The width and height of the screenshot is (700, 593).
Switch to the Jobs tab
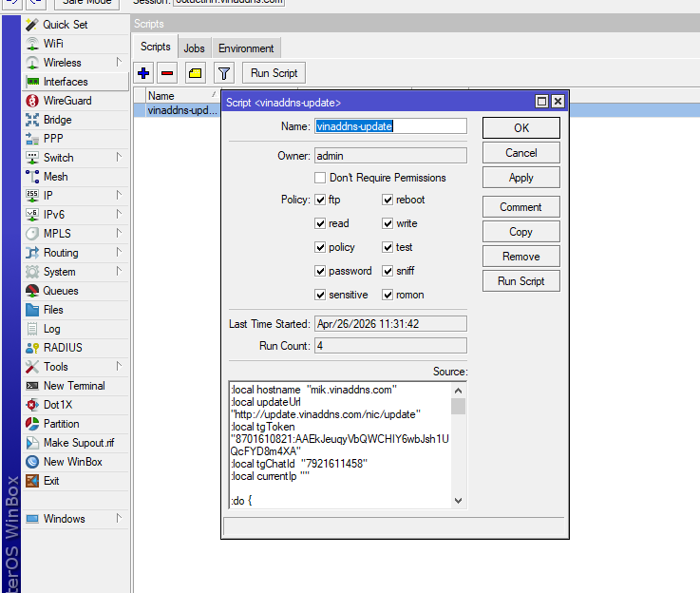click(194, 48)
